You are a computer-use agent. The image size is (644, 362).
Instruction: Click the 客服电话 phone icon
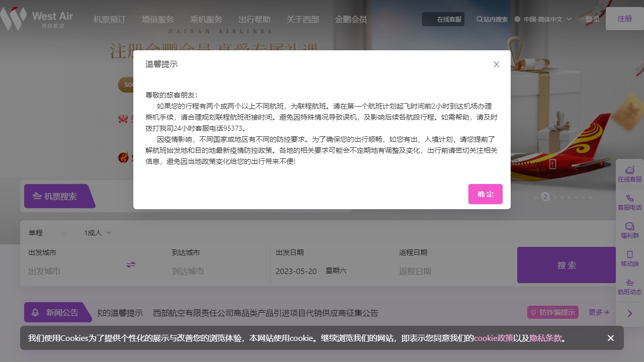(x=629, y=198)
